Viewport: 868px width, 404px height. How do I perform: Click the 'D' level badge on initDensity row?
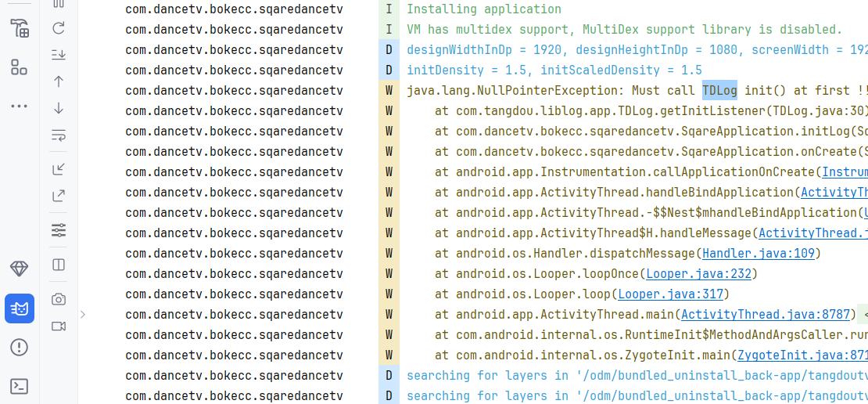[389, 70]
